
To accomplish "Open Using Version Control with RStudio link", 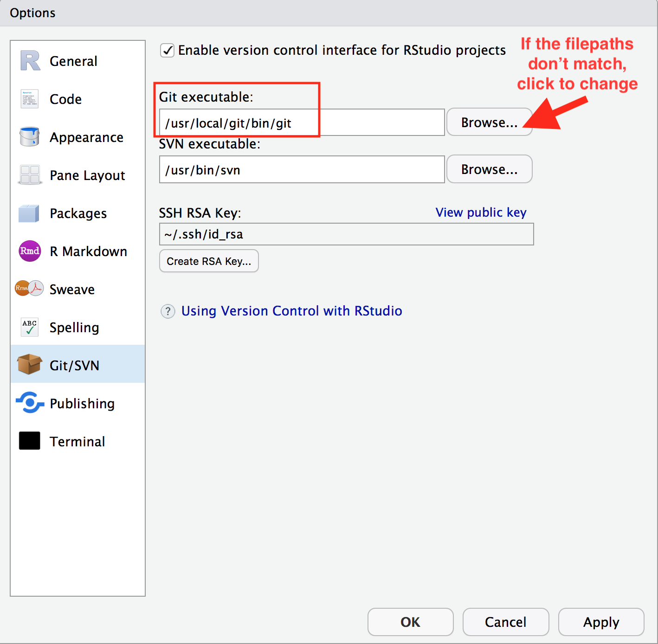I will click(291, 311).
